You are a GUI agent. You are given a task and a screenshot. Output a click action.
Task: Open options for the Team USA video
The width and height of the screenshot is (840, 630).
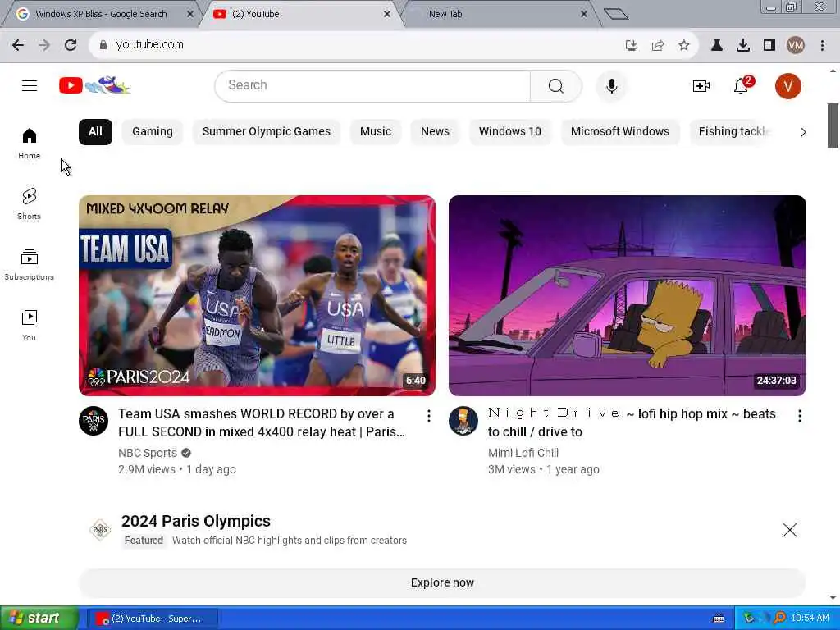point(428,416)
